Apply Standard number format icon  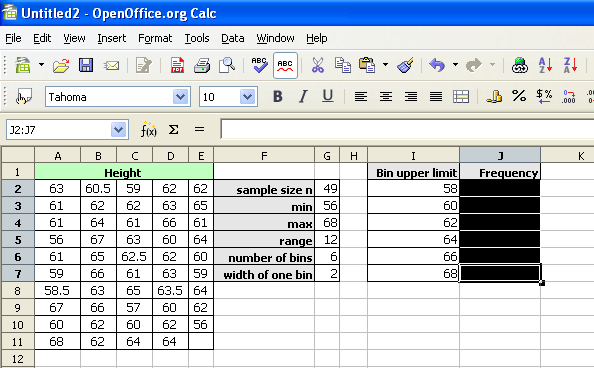[x=544, y=97]
